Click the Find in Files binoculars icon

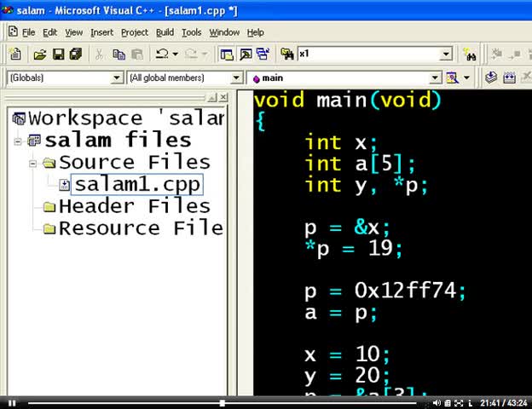pos(287,54)
